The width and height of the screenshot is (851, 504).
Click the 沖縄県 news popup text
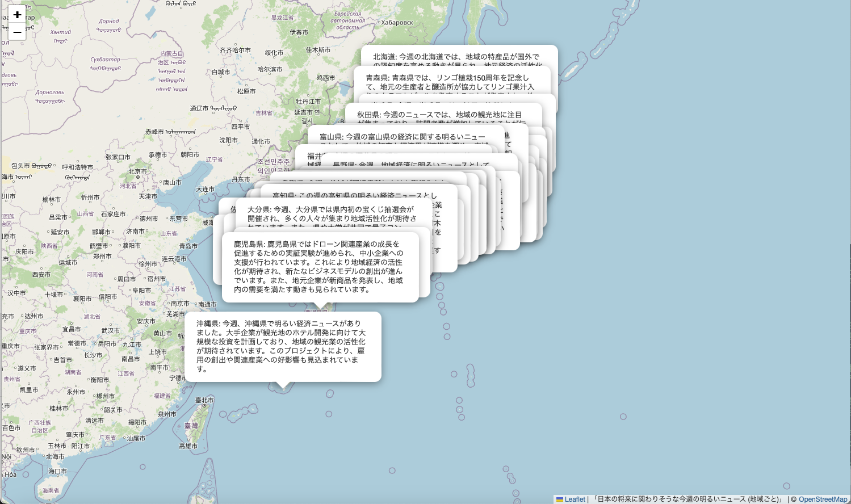pos(282,346)
